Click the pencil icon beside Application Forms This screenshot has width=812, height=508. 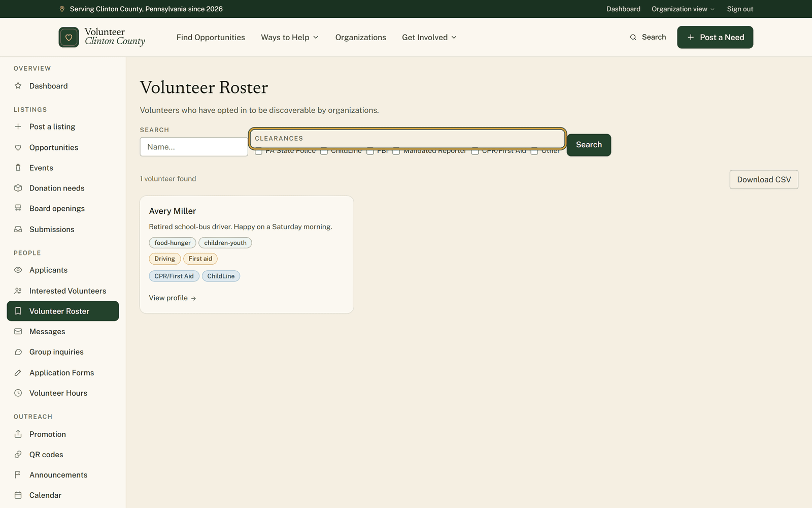click(x=18, y=372)
